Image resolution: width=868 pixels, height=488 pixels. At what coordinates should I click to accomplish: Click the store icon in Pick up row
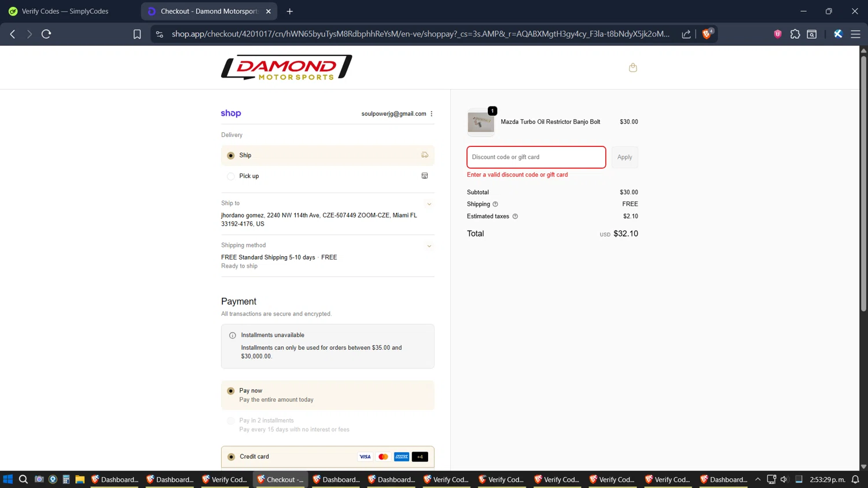click(x=425, y=176)
